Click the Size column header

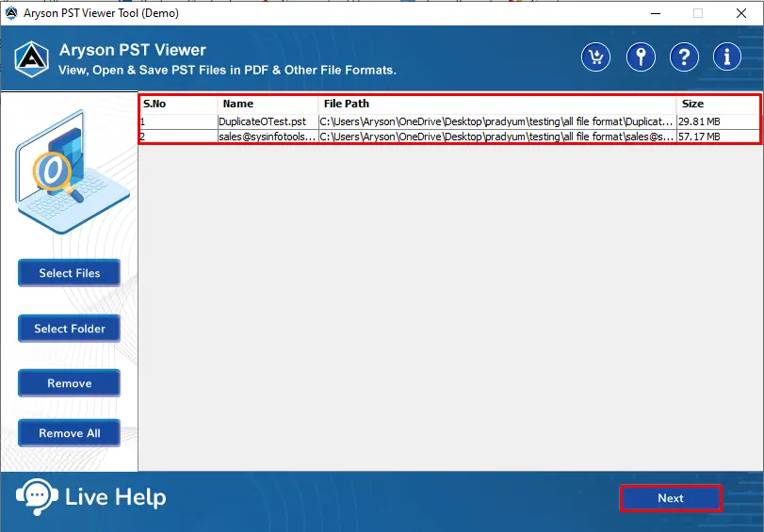click(718, 104)
